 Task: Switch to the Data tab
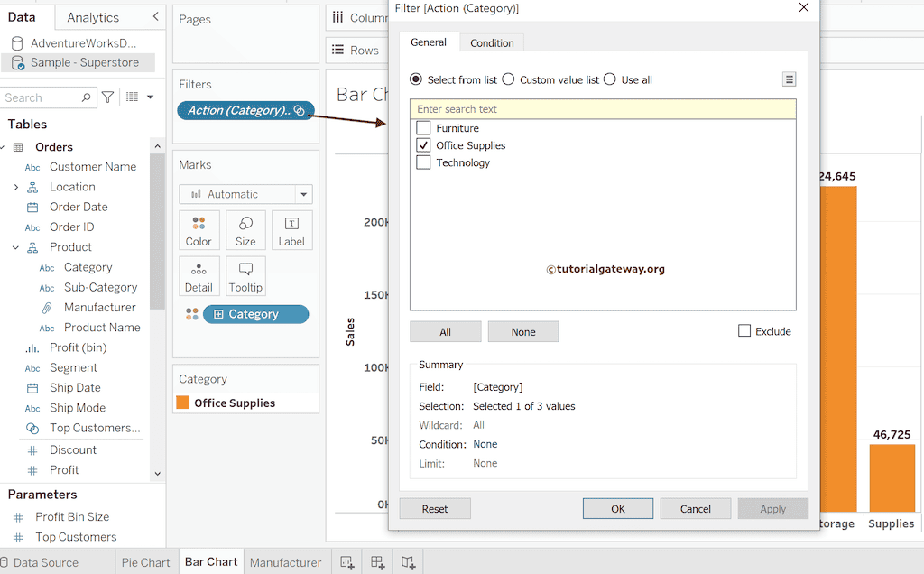22,17
